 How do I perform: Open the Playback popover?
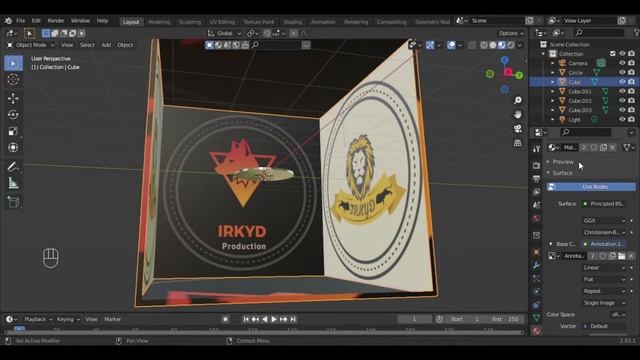coord(38,319)
